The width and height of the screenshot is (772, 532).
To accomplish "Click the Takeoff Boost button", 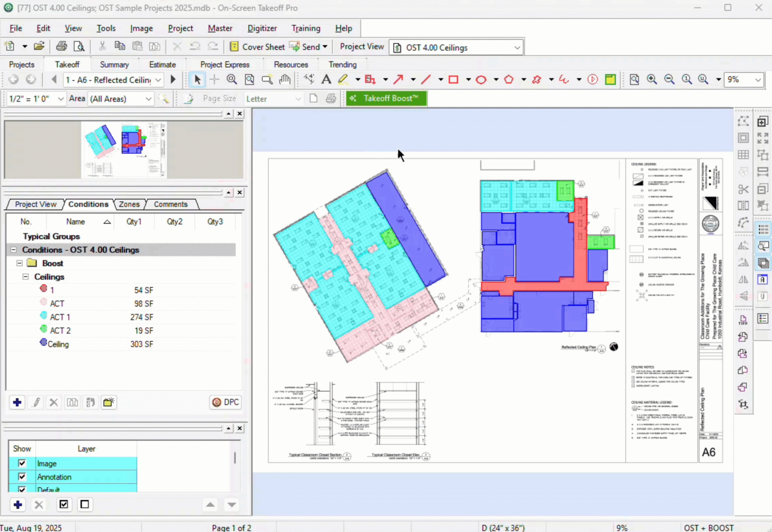I will tap(386, 98).
